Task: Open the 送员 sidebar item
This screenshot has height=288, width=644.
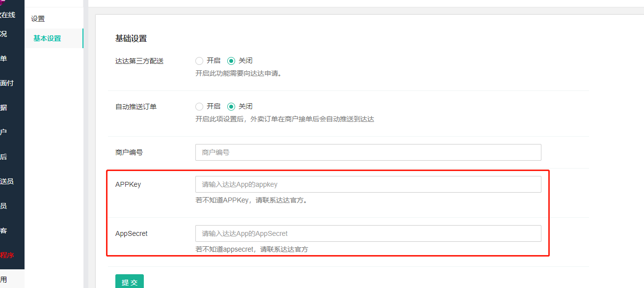Action: [7, 181]
